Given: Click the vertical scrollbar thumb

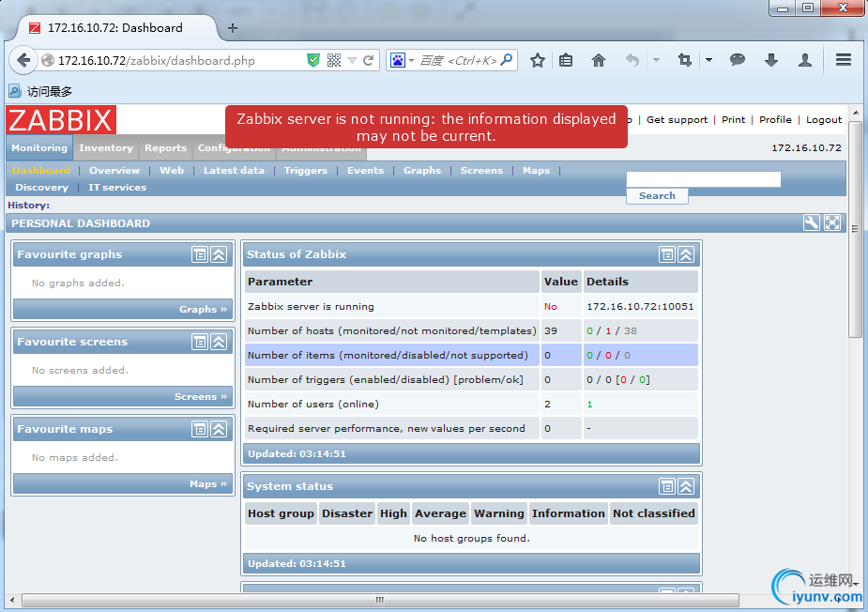Looking at the screenshot, I should [855, 229].
